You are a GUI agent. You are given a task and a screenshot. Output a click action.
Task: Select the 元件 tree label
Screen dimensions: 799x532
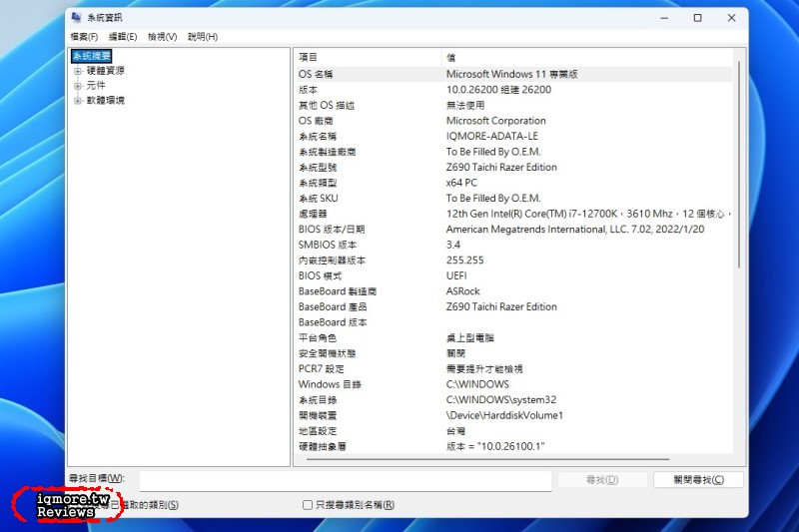pyautogui.click(x=96, y=86)
